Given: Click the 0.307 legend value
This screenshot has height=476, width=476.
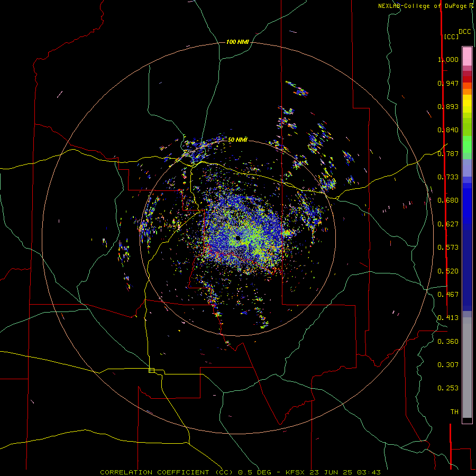Looking at the screenshot, I should tap(448, 365).
